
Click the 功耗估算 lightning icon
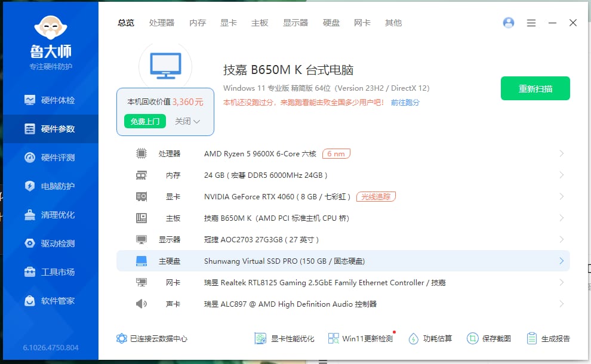coord(414,339)
